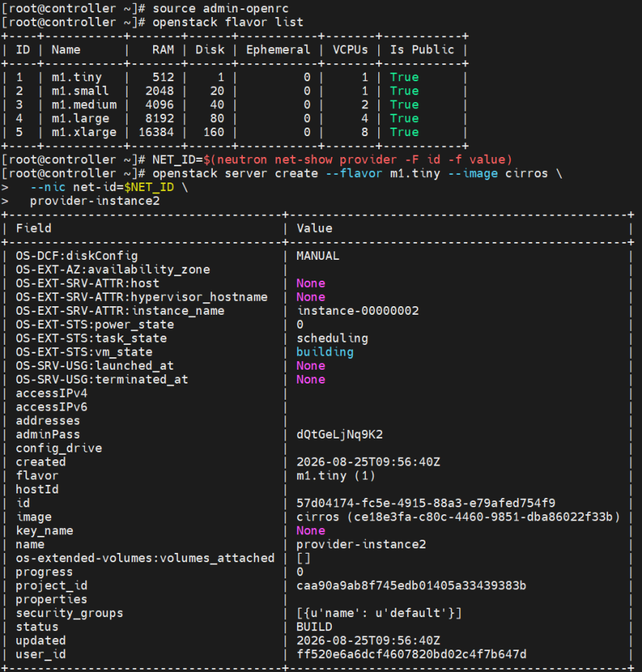
Task: Click the empty list '[]' value
Action: pyautogui.click(x=303, y=558)
